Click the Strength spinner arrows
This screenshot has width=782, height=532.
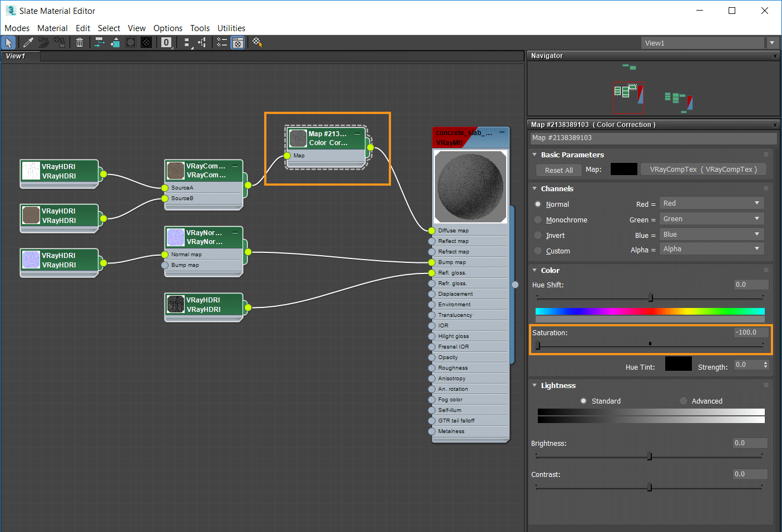pyautogui.click(x=766, y=365)
